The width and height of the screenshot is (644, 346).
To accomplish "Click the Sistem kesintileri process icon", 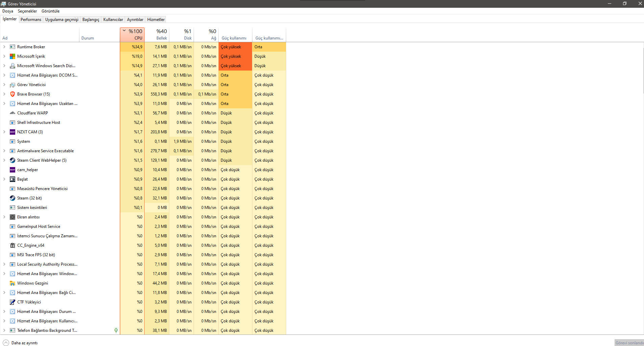I will coord(13,208).
